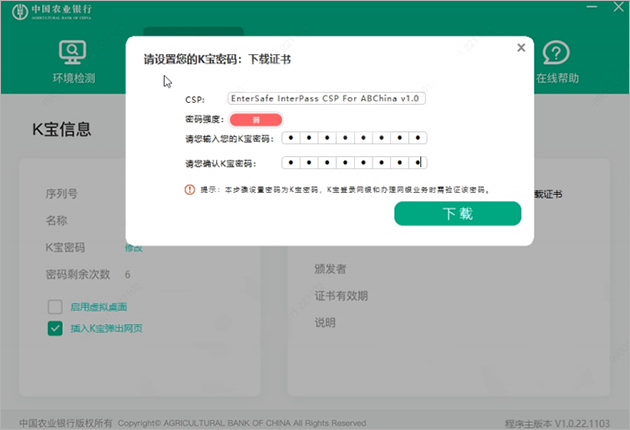This screenshot has width=630, height=430.
Task: Click the 颁发者 row in certificate panel
Action: tap(330, 269)
